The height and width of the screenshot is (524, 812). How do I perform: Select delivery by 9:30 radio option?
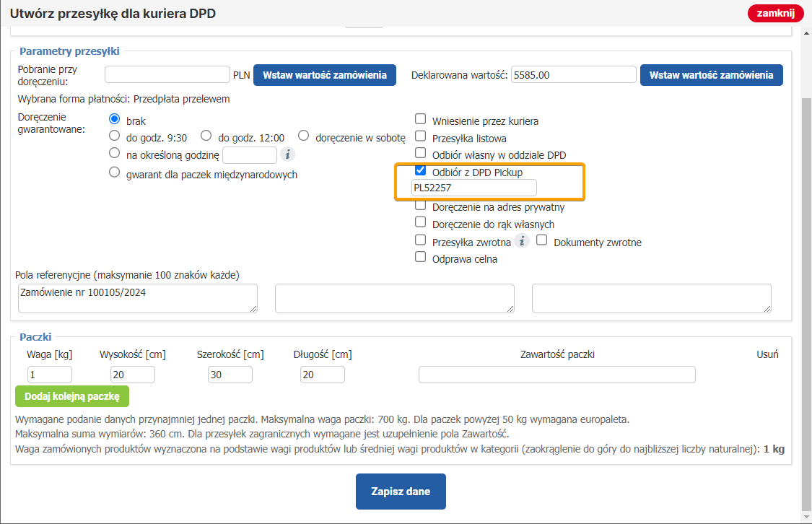tap(114, 136)
